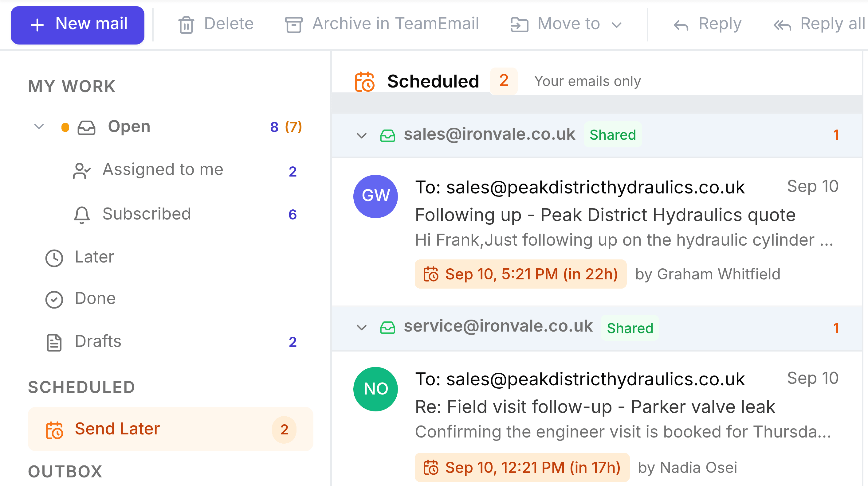
Task: Click the Sep 10, 5:21 PM schedule chip
Action: 520,274
